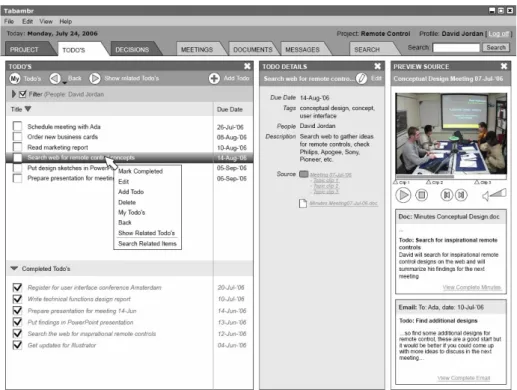Click the video progress bar

451,176
